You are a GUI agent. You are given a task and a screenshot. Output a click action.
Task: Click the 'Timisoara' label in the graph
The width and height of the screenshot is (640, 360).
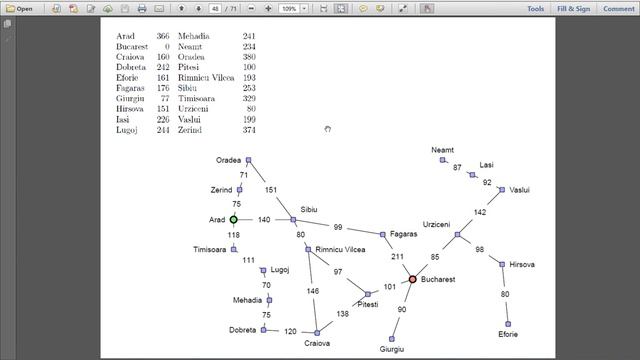point(209,249)
